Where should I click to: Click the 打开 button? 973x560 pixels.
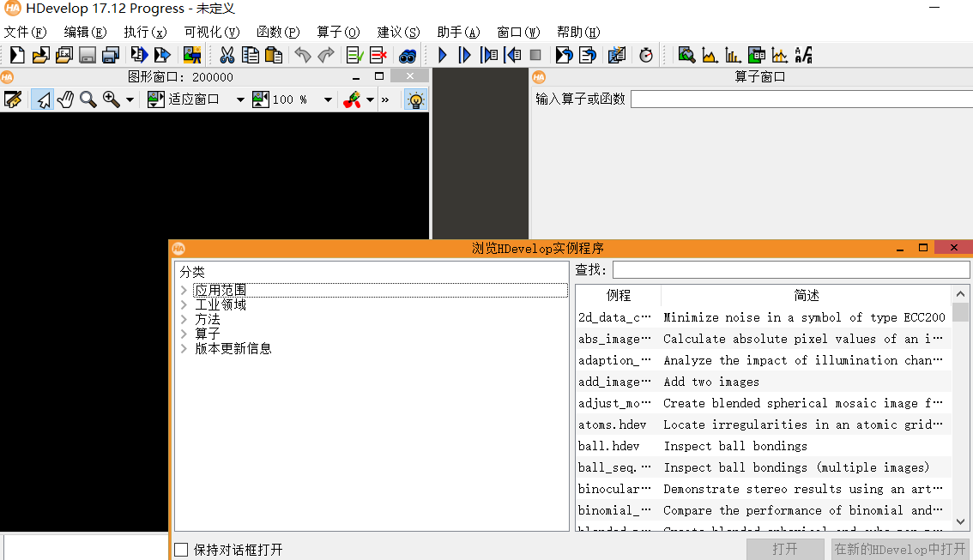click(x=784, y=549)
